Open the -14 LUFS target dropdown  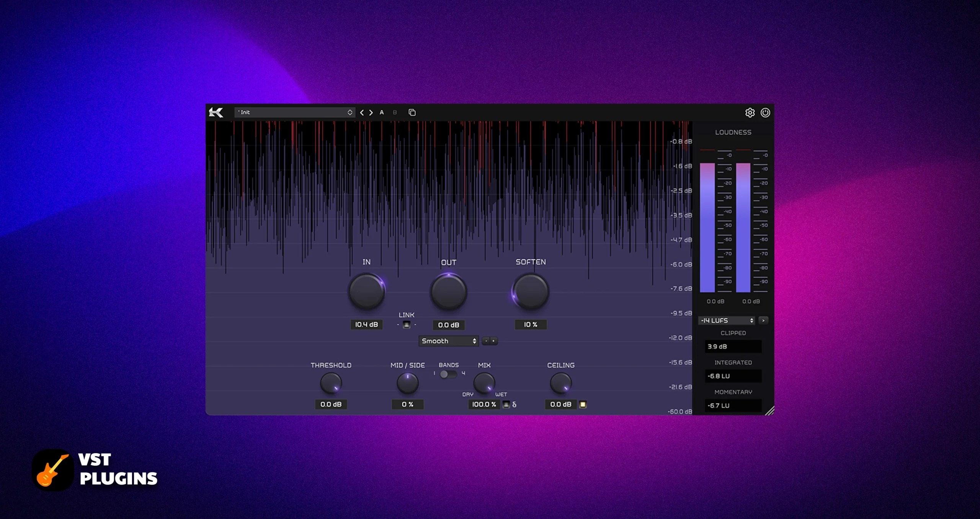click(727, 321)
